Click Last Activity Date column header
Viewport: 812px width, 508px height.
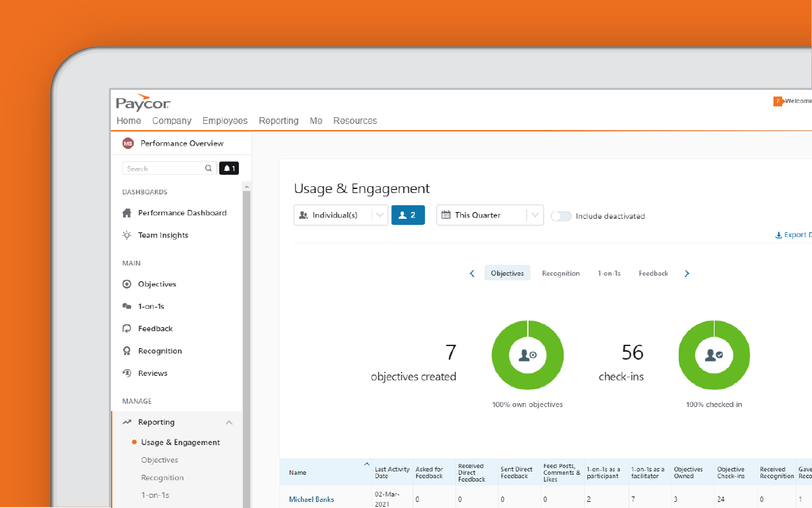click(x=392, y=473)
